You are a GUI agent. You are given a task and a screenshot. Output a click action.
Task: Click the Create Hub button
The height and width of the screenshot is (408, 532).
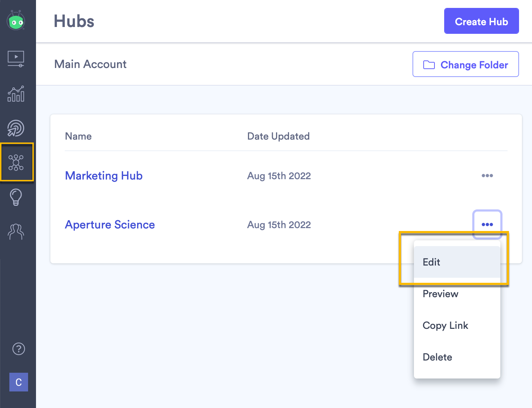point(481,21)
